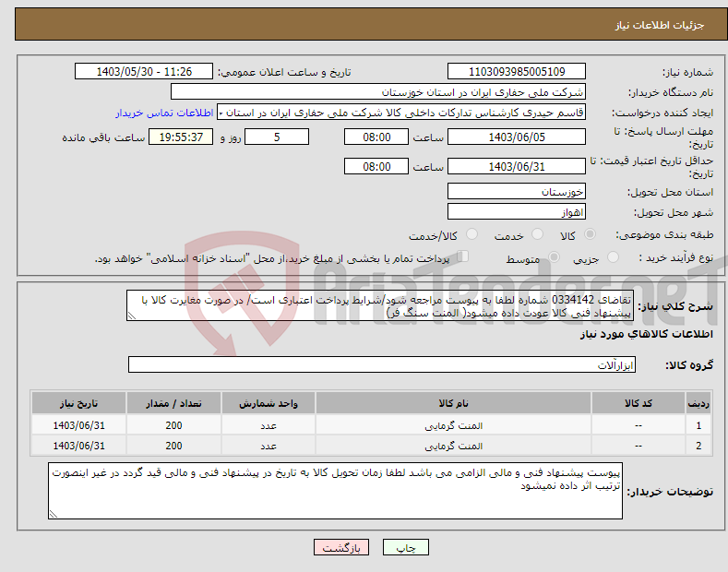Image resolution: width=728 pixels, height=572 pixels.
Task: Click the remaining time field 19:55:37
Action: tap(181, 137)
